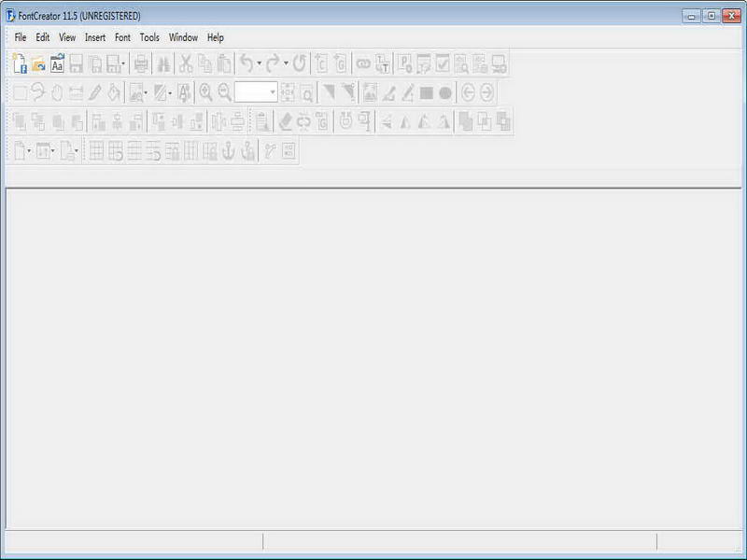Click the Redo arrow icon
The width and height of the screenshot is (747, 560).
coord(273,63)
